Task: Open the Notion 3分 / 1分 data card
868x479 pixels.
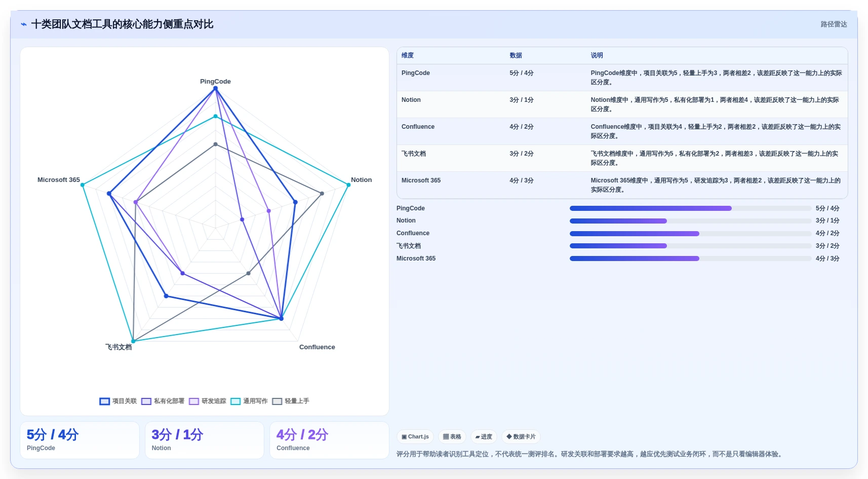Action: 205,440
